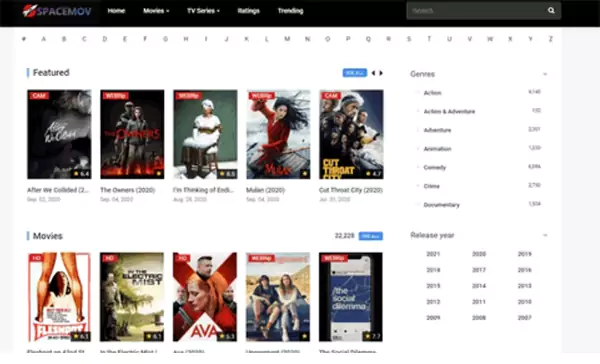Open AVA movie poster
The image size is (600, 364).
(205, 297)
